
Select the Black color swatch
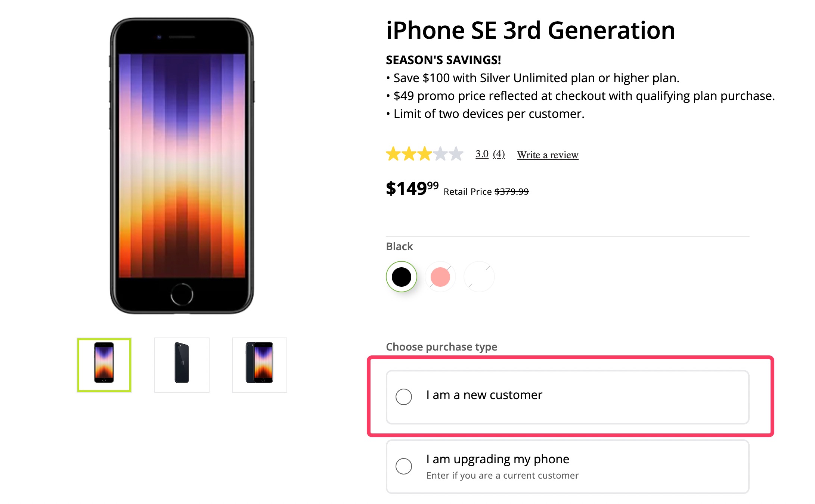point(402,276)
